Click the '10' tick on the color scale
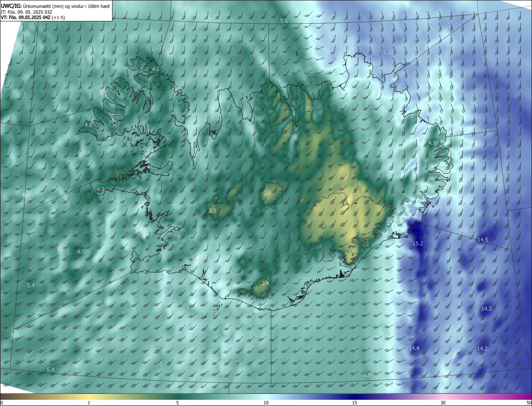Screen dimensions: 532x406 [x=266, y=403]
